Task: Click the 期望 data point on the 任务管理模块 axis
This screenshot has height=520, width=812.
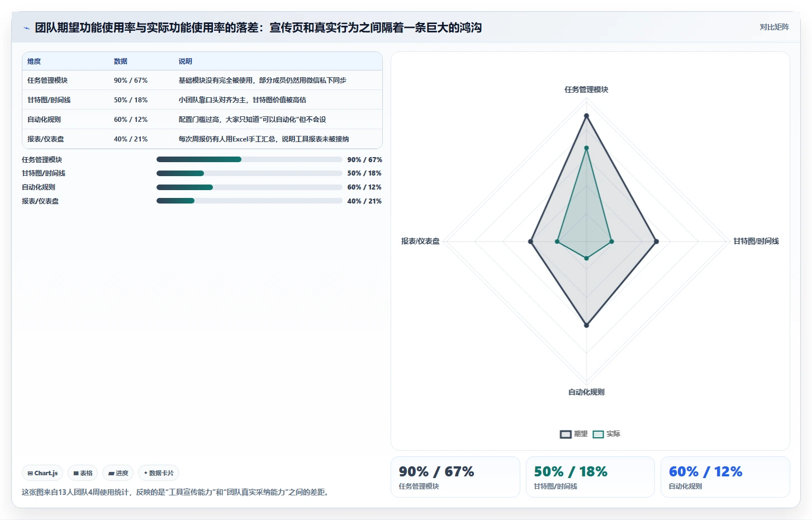Action: (586, 116)
